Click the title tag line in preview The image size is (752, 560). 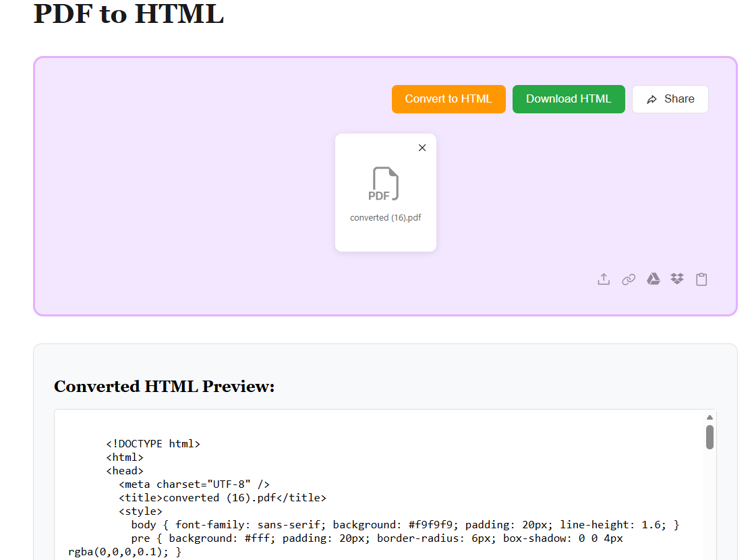tap(223, 498)
